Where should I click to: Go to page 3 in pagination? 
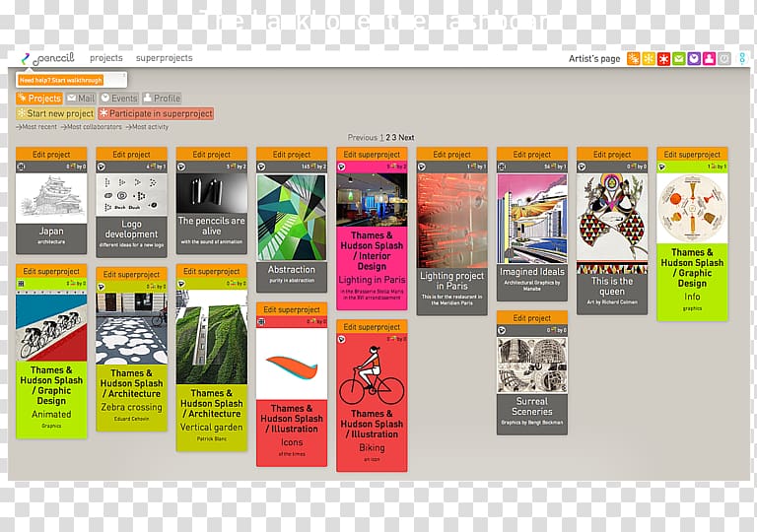(394, 138)
